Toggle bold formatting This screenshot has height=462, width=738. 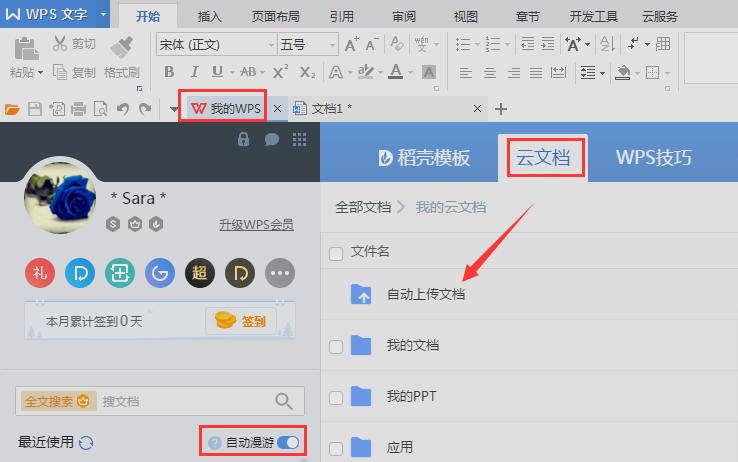(169, 72)
